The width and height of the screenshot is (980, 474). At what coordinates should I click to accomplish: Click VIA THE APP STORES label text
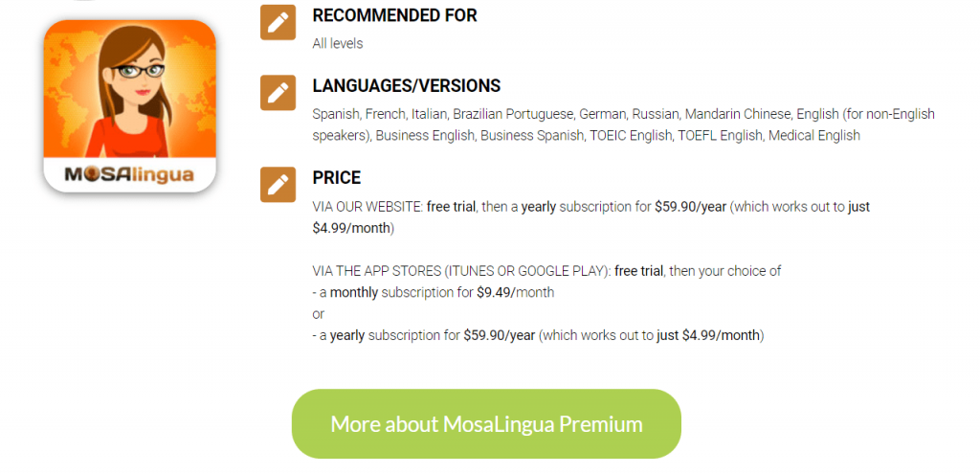pyautogui.click(x=461, y=271)
